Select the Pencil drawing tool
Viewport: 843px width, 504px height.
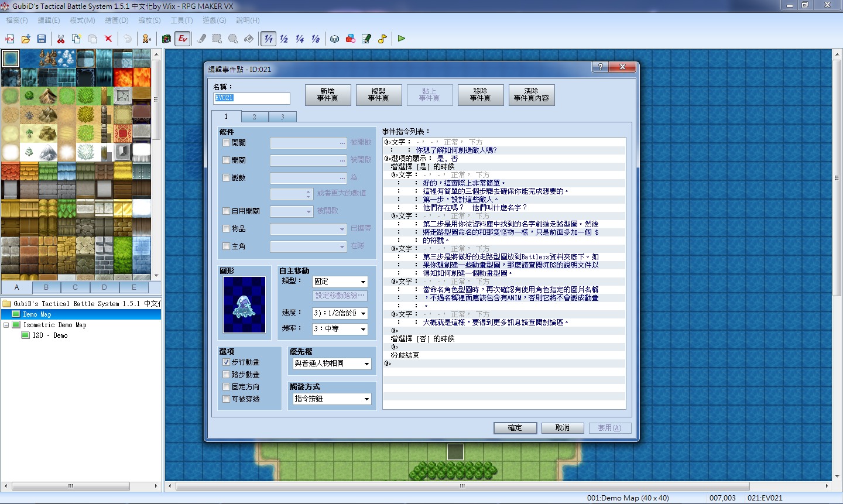coord(202,39)
